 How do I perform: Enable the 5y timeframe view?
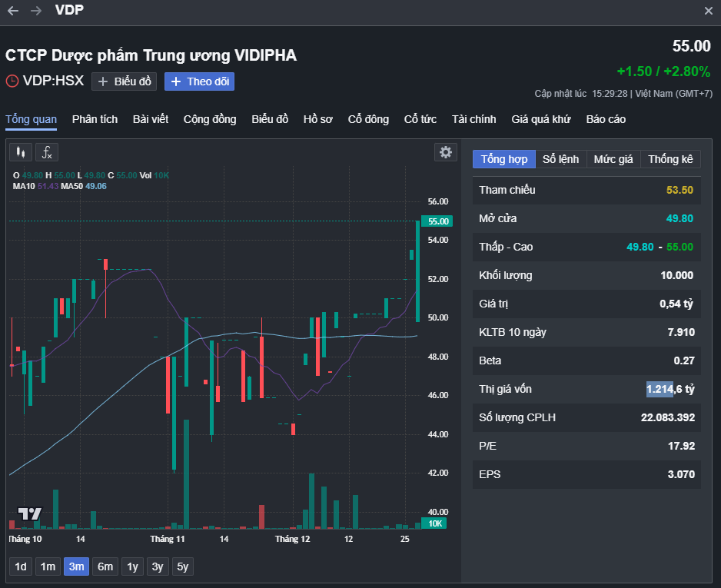pyautogui.click(x=182, y=566)
